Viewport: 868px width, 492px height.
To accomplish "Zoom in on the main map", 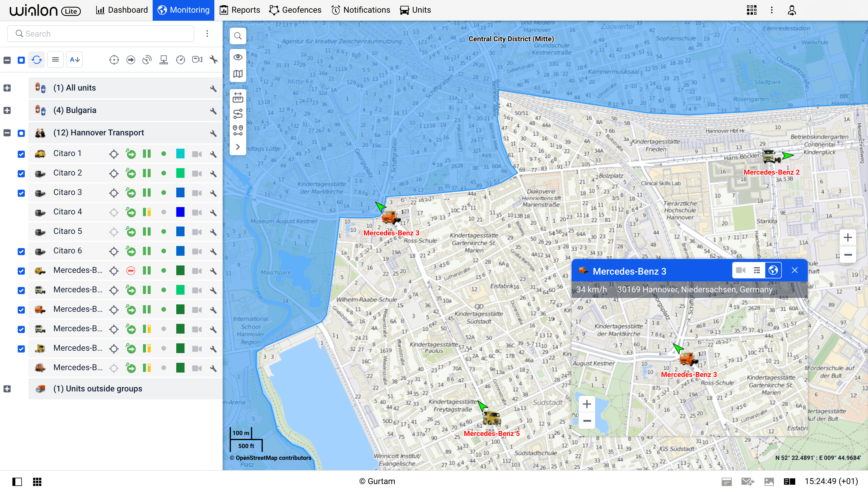I will pyautogui.click(x=847, y=237).
